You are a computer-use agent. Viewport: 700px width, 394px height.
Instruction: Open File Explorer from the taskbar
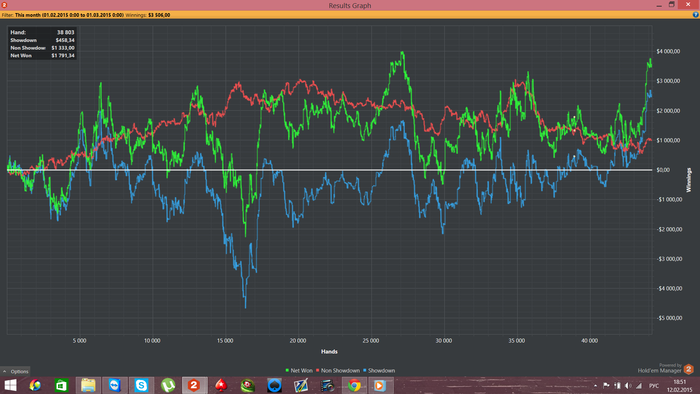point(88,385)
